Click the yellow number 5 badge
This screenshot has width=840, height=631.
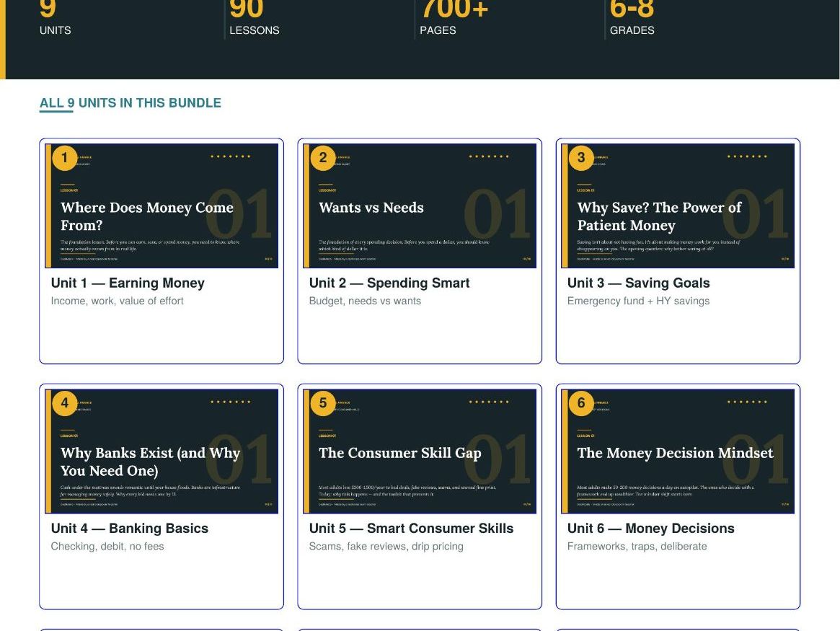tap(323, 403)
